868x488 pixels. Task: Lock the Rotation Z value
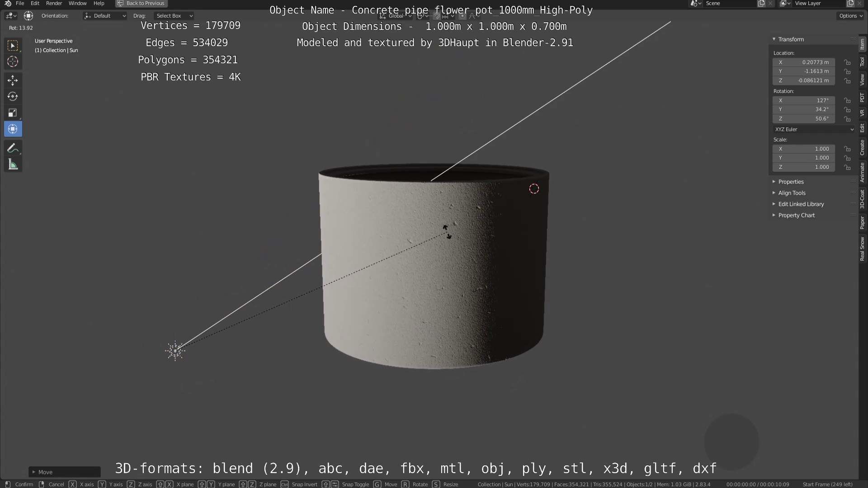847,119
